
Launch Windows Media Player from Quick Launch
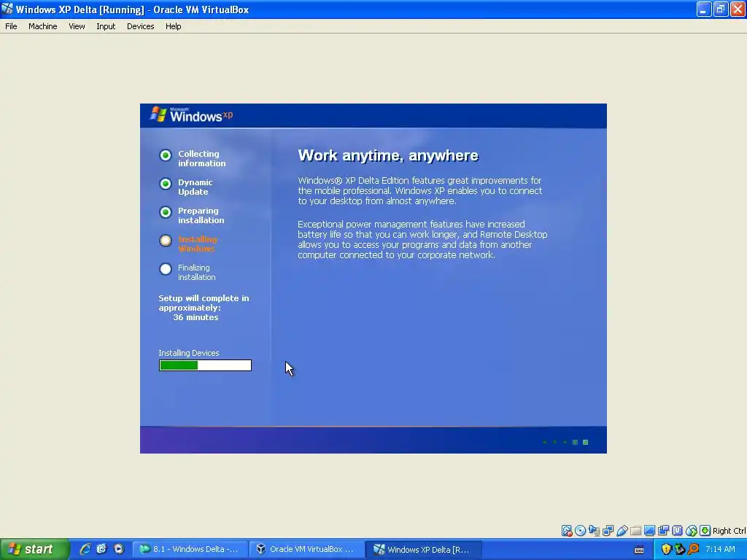point(119,549)
